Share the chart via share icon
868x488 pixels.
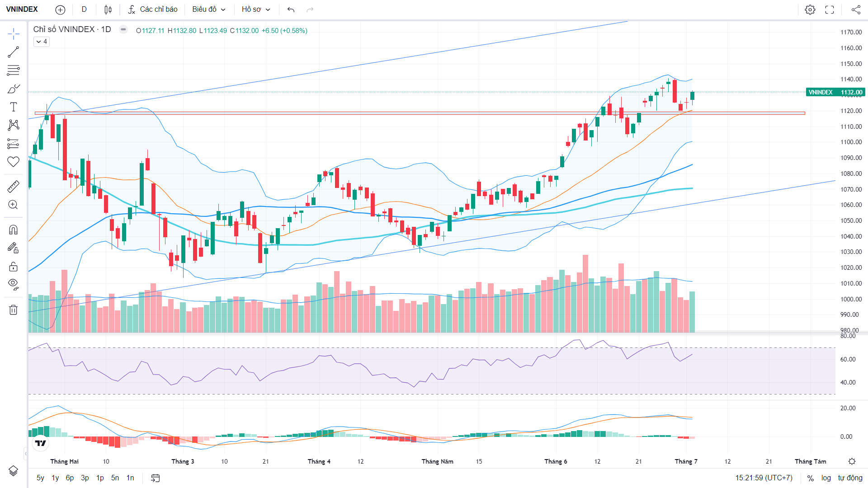point(856,9)
